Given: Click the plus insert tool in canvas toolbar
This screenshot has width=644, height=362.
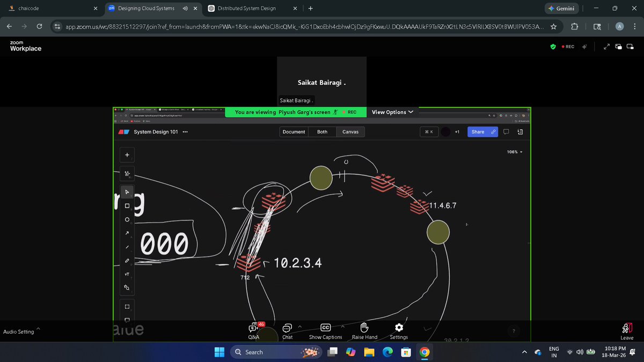Looking at the screenshot, I should (127, 155).
